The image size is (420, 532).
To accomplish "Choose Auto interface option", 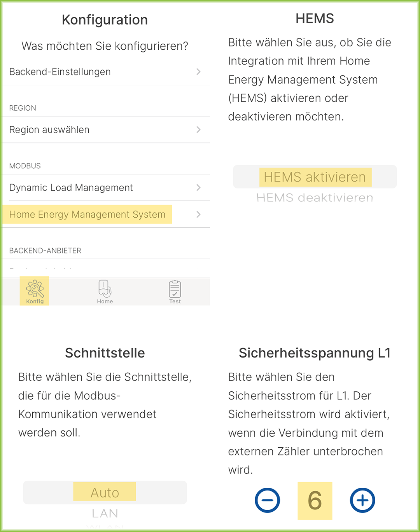I will tap(105, 493).
